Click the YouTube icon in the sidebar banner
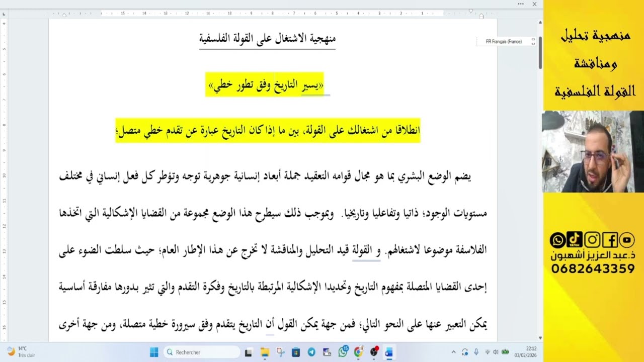Screen dimensions: 644x362 [x=627, y=240]
